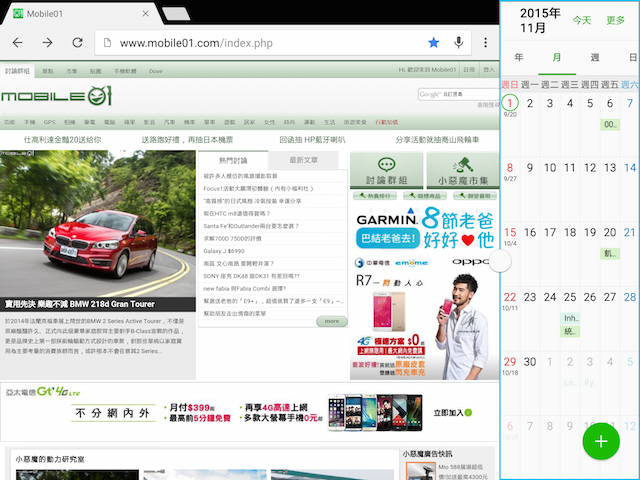This screenshot has width=640, height=480.
Task: Open the GPS category link
Action: (49, 122)
